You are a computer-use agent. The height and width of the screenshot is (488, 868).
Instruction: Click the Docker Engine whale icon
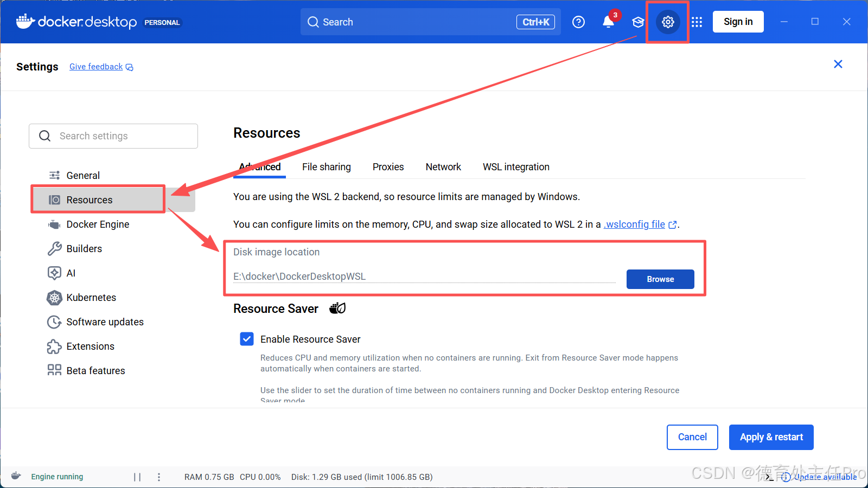pyautogui.click(x=54, y=224)
